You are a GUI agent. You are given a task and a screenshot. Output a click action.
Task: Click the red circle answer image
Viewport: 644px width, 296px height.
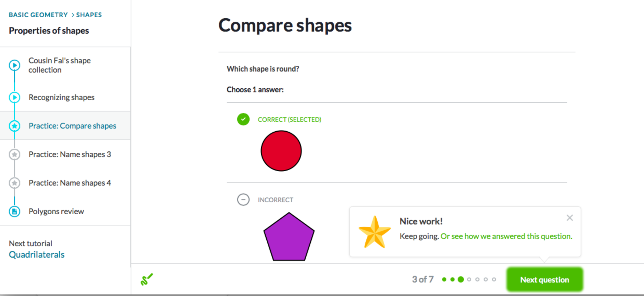coord(281,151)
